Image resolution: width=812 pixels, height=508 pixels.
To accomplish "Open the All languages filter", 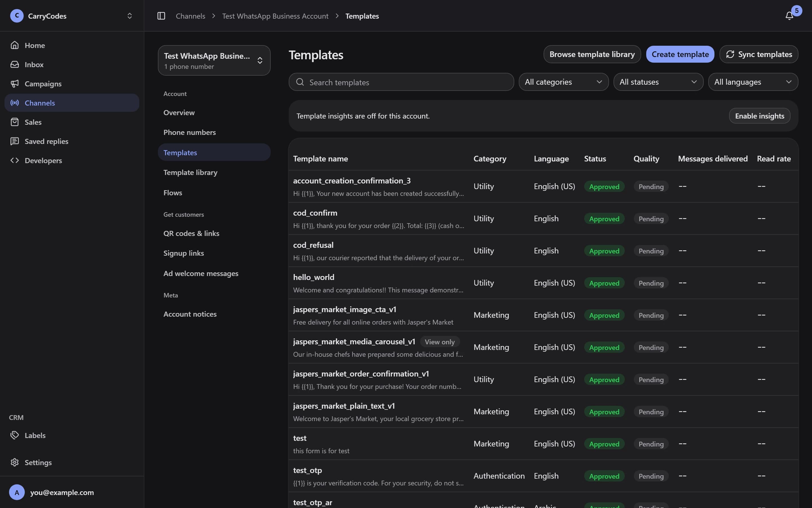I will click(x=753, y=82).
